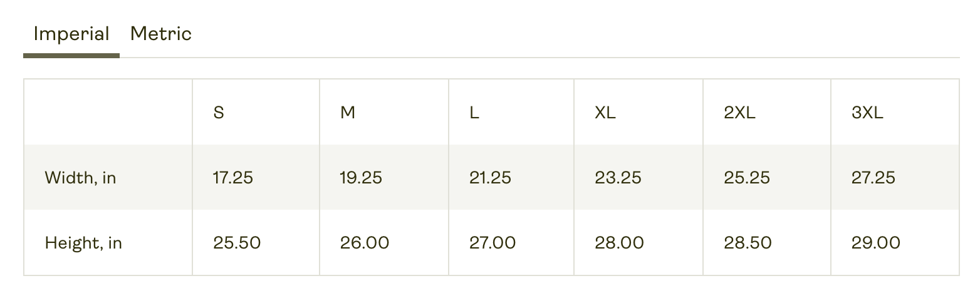Click the M size column header
This screenshot has width=980, height=303.
click(x=348, y=113)
